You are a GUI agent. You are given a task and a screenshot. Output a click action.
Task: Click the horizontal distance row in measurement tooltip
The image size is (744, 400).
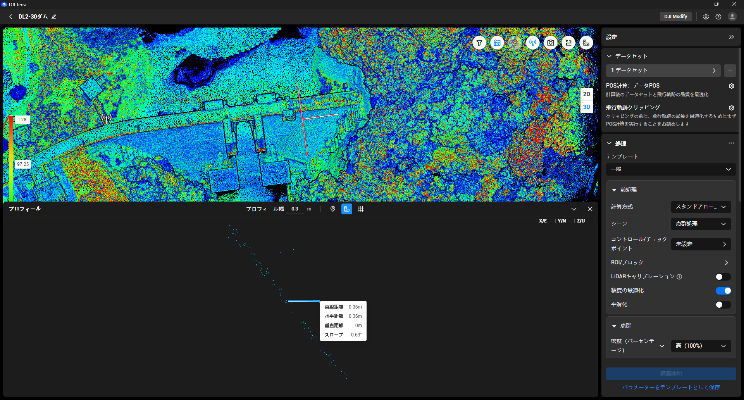[343, 316]
